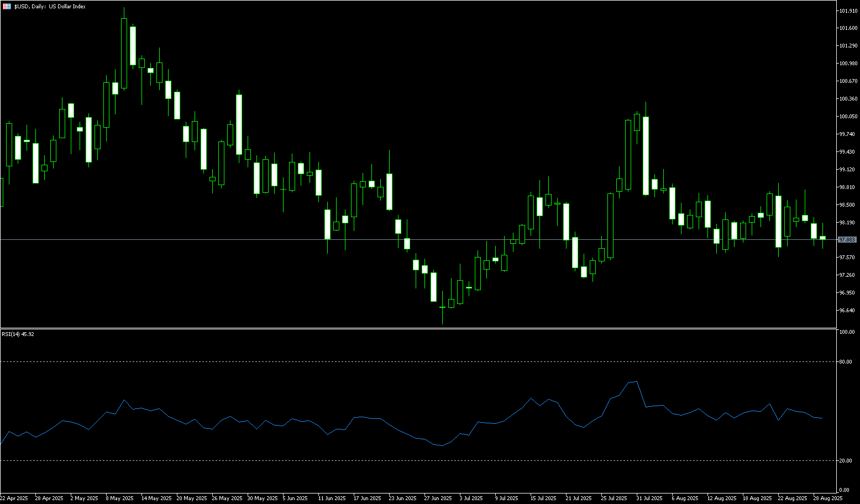The image size is (860, 504).
Task: Click the 25 Jul 2025 date label
Action: pyautogui.click(x=614, y=498)
